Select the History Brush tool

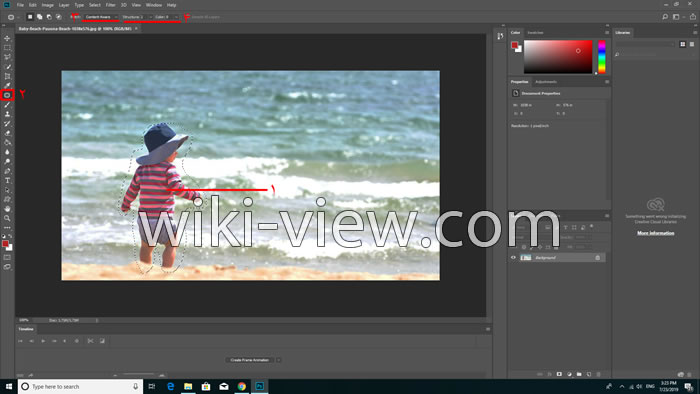click(x=7, y=124)
